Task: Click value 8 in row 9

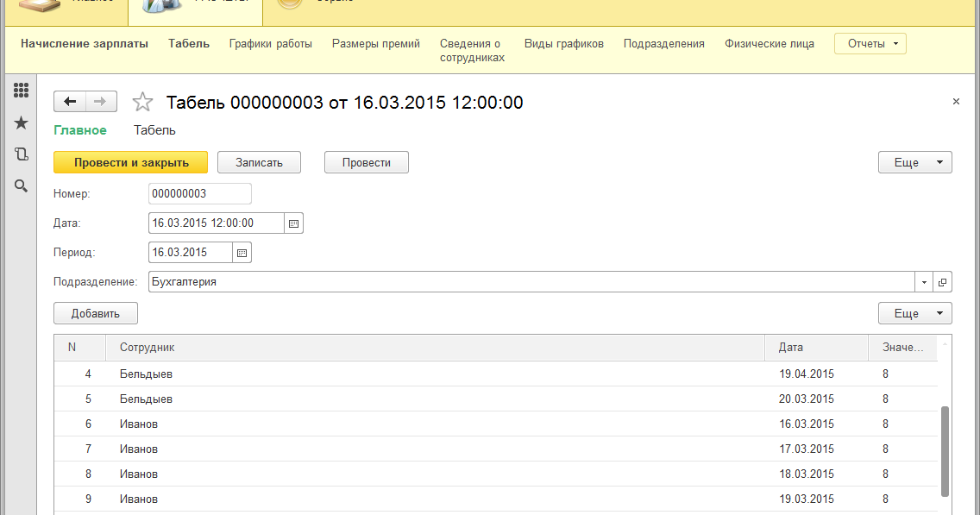Action: 886,499
